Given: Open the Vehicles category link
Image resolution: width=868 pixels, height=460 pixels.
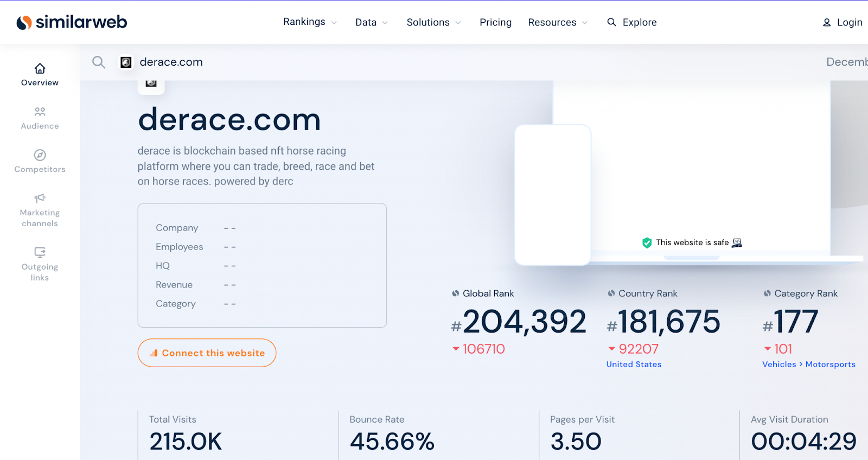Looking at the screenshot, I should [779, 365].
